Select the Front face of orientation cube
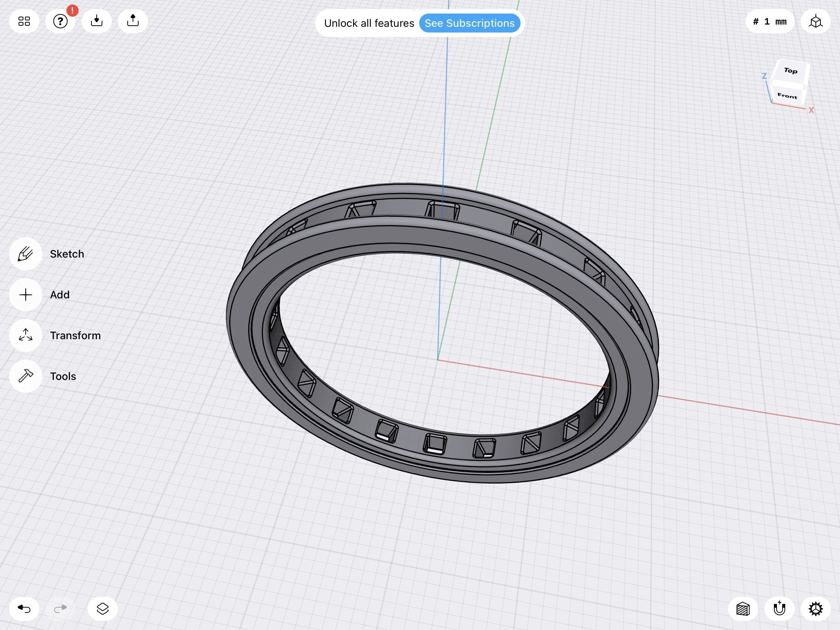Viewport: 840px width, 630px height. [787, 96]
